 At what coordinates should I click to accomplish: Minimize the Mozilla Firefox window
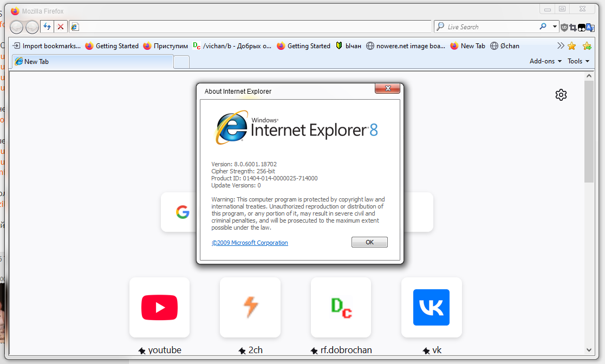pyautogui.click(x=547, y=9)
